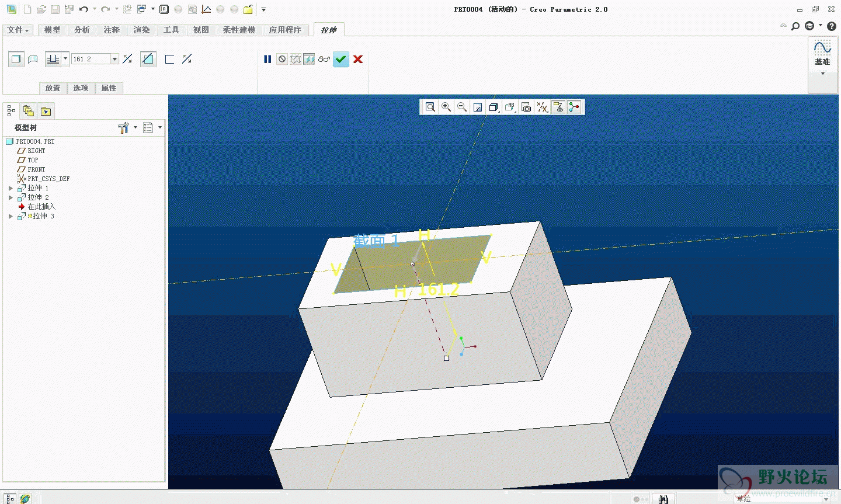Click the depth value field 161.2
Screen dimensions: 841x504
point(91,59)
